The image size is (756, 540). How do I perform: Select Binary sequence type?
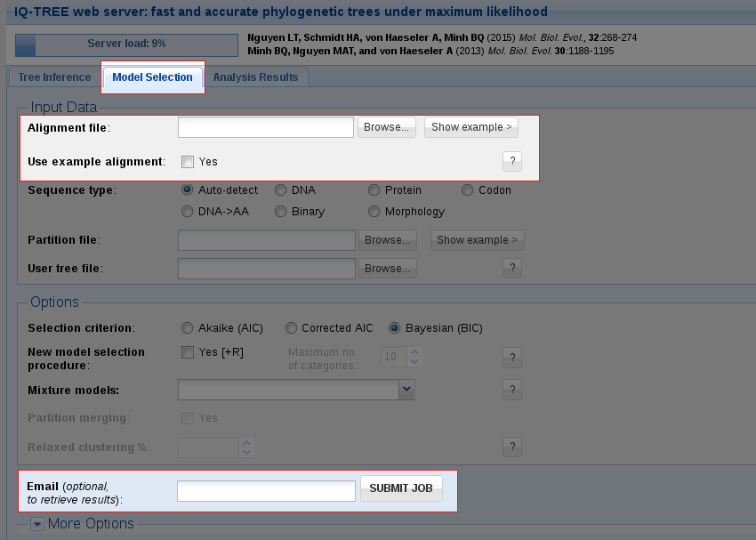click(280, 211)
